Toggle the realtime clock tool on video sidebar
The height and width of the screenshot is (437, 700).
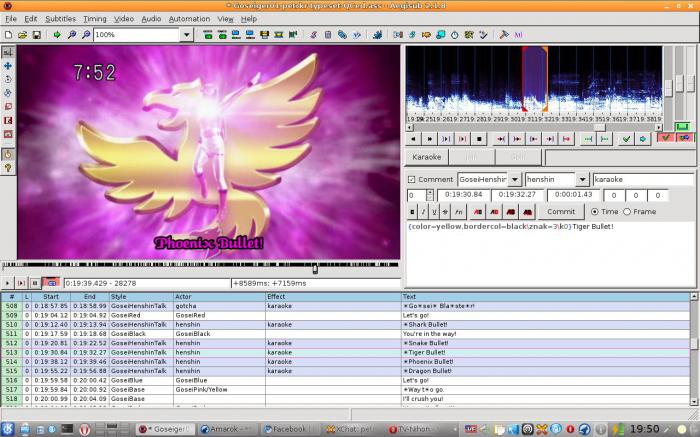[8, 154]
